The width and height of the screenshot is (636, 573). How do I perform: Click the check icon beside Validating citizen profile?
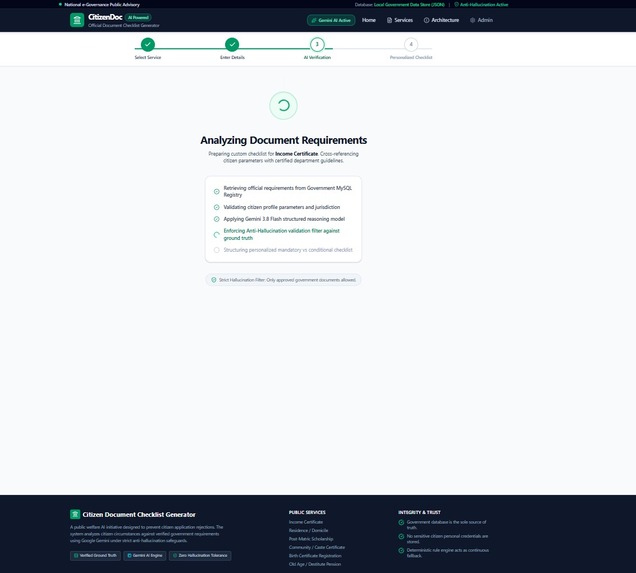[x=217, y=207]
